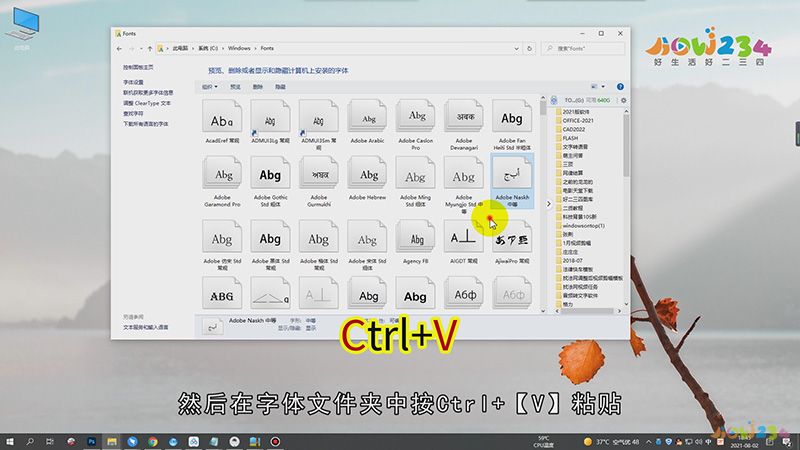This screenshot has width=800, height=450.
Task: Expand the side panel arrow handle
Action: (x=549, y=204)
